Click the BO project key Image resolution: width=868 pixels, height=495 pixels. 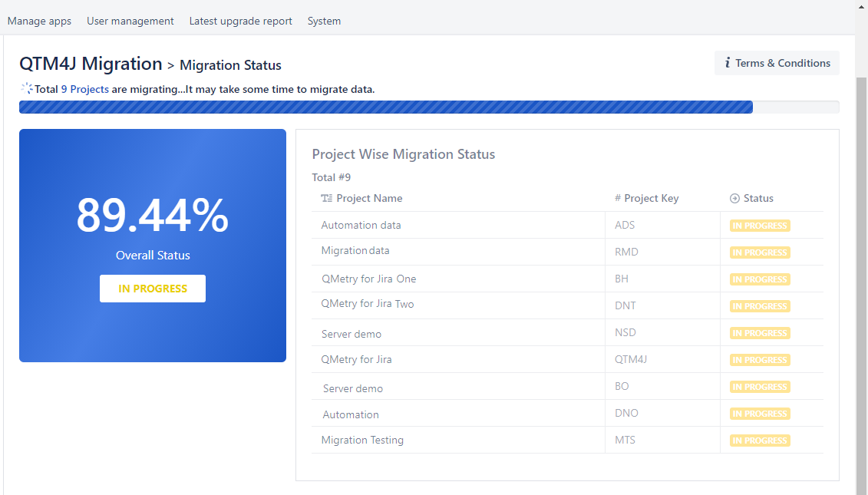click(x=622, y=387)
